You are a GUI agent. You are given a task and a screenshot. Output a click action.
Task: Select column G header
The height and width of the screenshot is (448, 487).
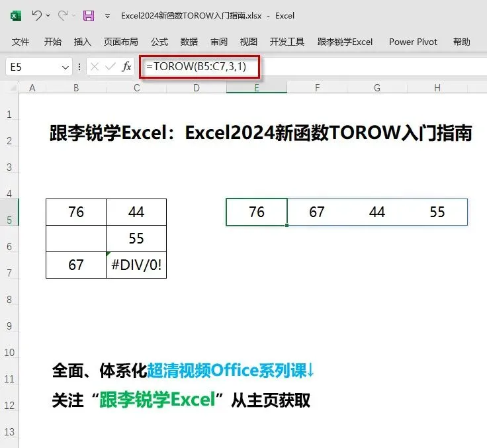tap(377, 88)
